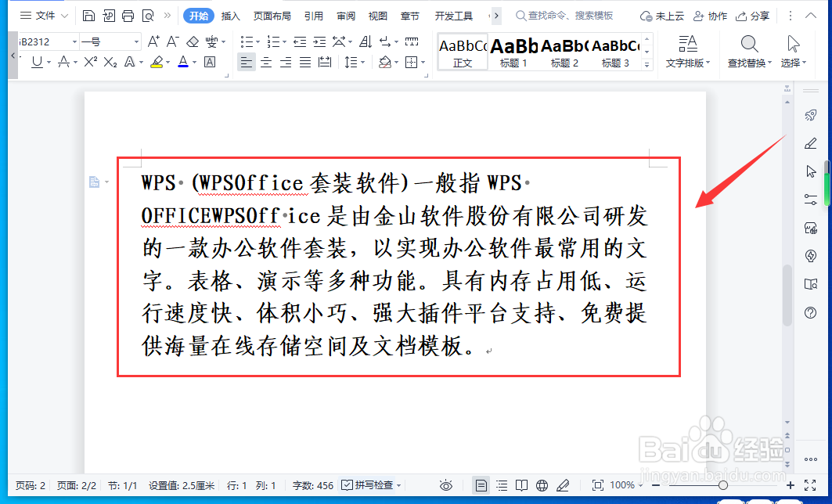Switch to Web layout globe icon

[542, 485]
